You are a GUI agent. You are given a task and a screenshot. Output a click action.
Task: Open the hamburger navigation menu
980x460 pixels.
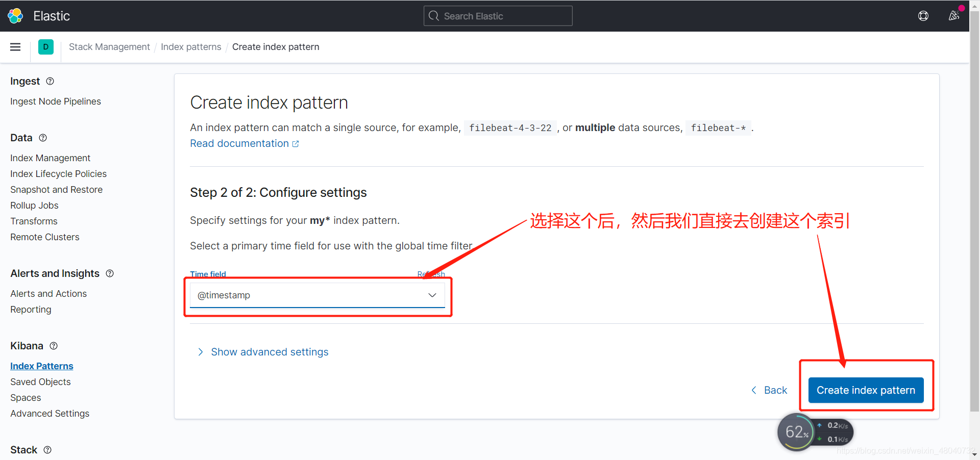(15, 47)
